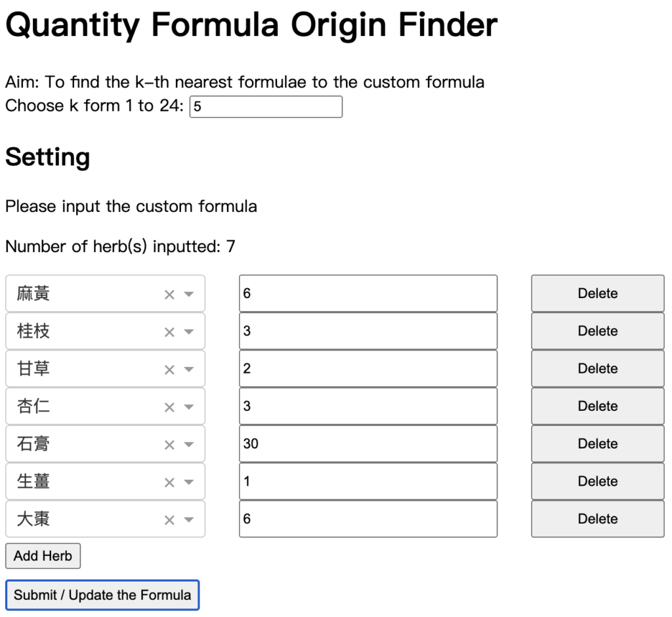
Task: Clear the 杏仁 herb using its X icon
Action: click(x=169, y=408)
